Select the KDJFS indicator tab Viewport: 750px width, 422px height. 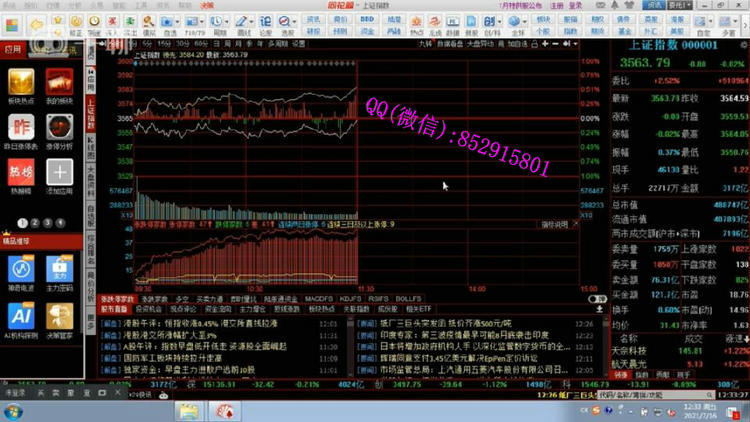tap(349, 299)
